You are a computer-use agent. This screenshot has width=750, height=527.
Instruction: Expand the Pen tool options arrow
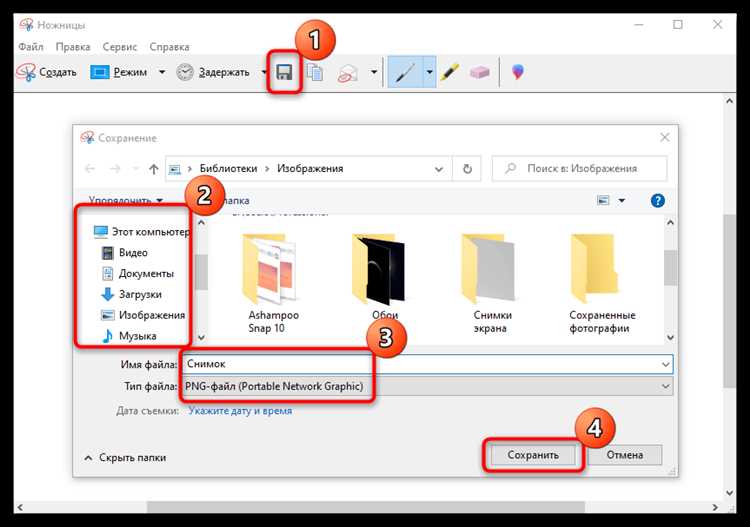tap(430, 73)
